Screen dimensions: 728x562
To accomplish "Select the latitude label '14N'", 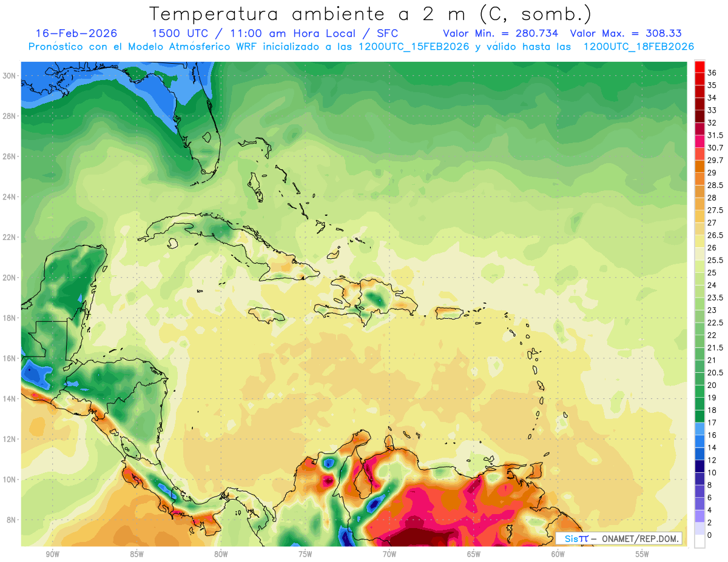I will tap(10, 399).
